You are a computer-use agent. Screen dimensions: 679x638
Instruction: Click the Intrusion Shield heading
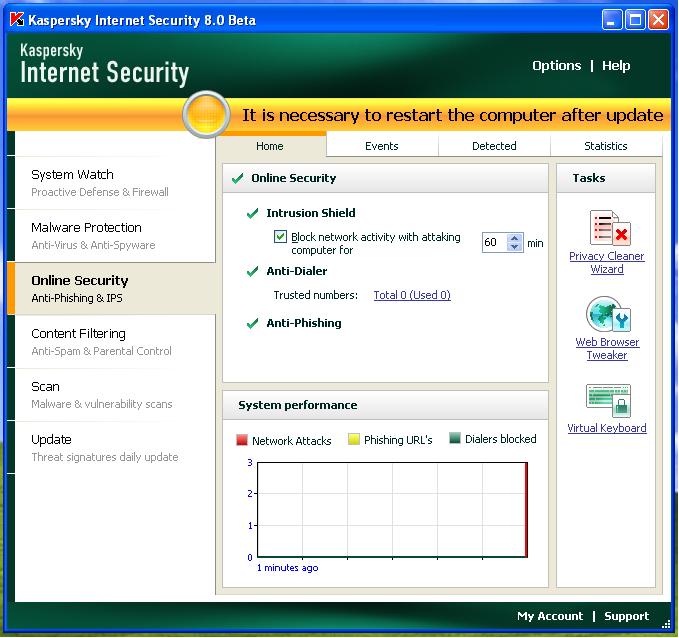point(311,213)
